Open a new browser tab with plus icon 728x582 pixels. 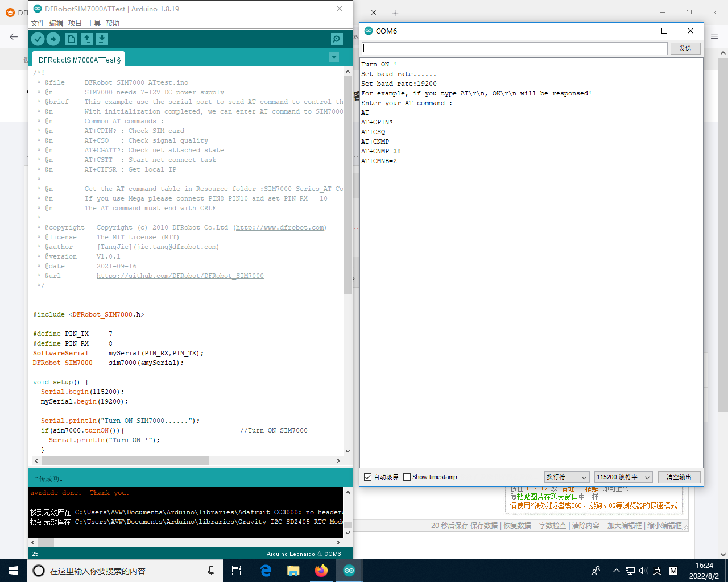[x=395, y=13]
